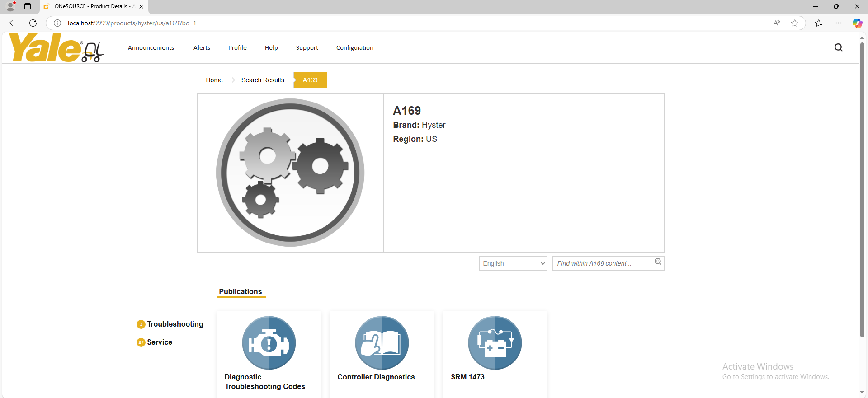Open the English language dropdown
Viewport: 868px width, 398px height.
click(513, 263)
